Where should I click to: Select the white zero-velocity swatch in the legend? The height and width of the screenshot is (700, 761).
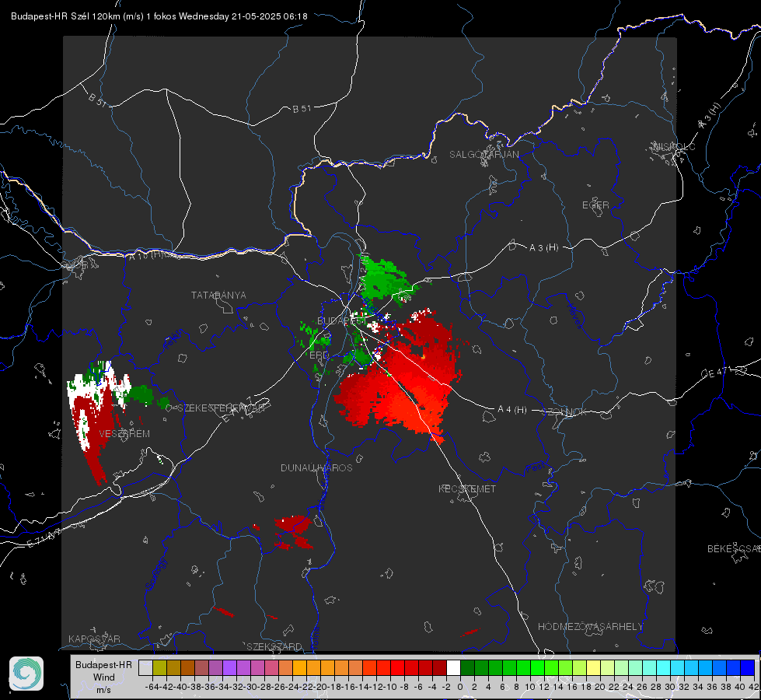[453, 667]
